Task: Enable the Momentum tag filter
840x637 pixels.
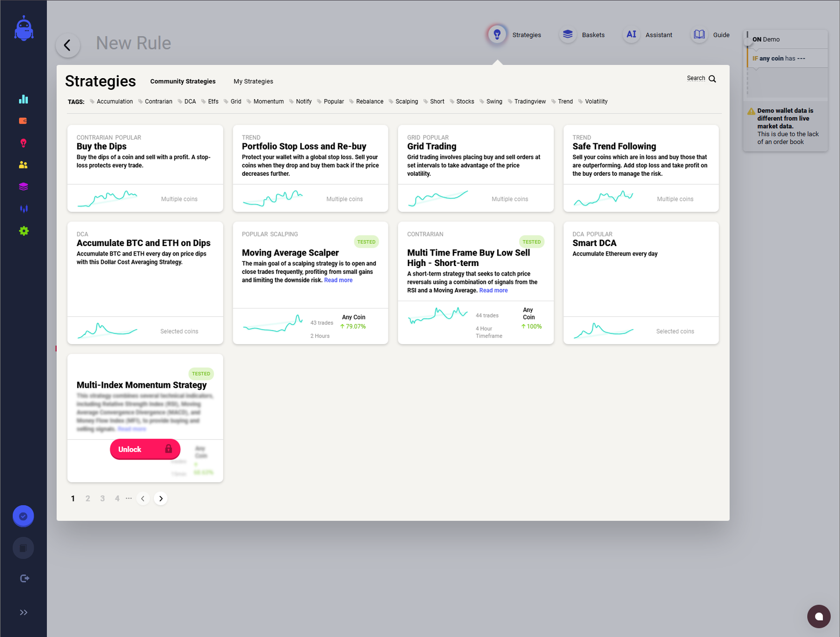Action: pos(268,101)
